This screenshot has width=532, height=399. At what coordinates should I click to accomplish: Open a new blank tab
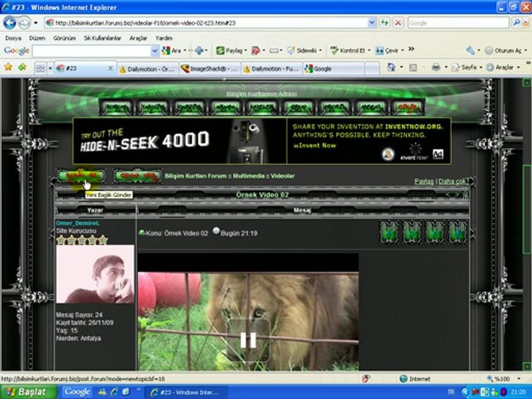[372, 69]
